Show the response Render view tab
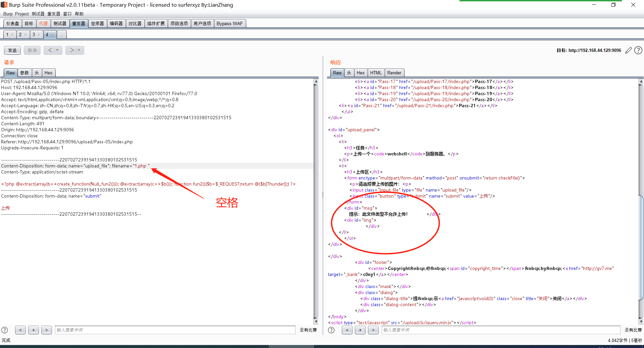This screenshot has height=348, width=644. click(394, 73)
